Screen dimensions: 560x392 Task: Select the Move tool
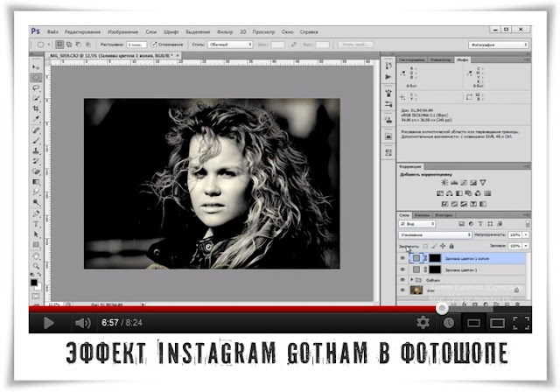[x=36, y=67]
